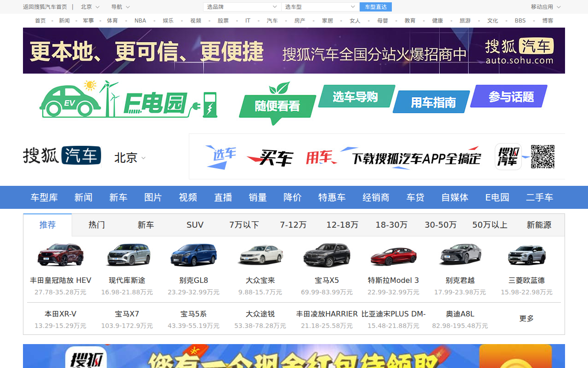Open 销量 in the blue nav bar
Viewport: 588px width, 368px height.
258,197
